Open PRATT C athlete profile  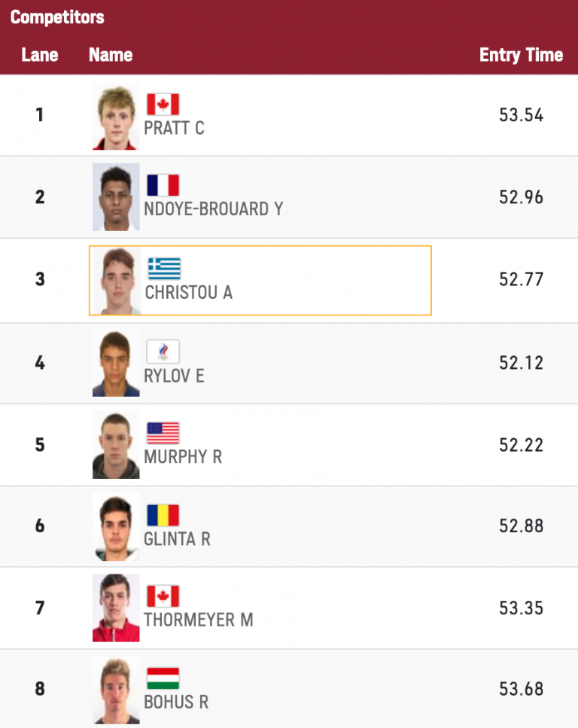coord(174,128)
